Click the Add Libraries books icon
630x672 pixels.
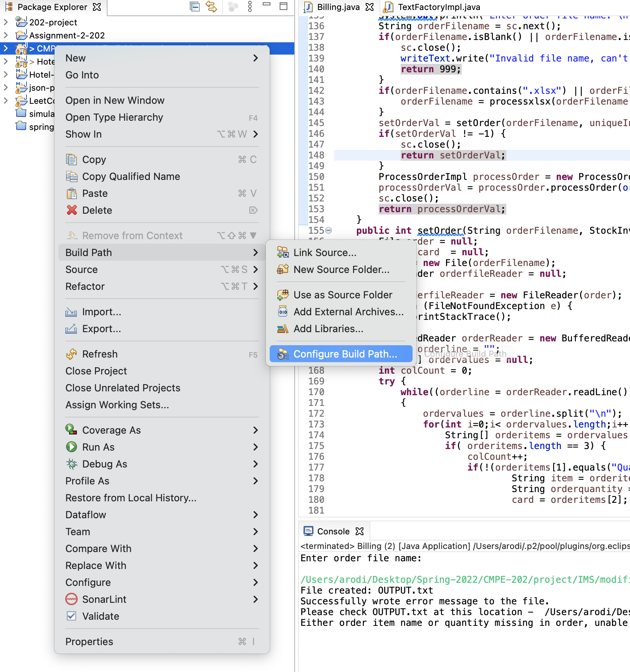[283, 328]
